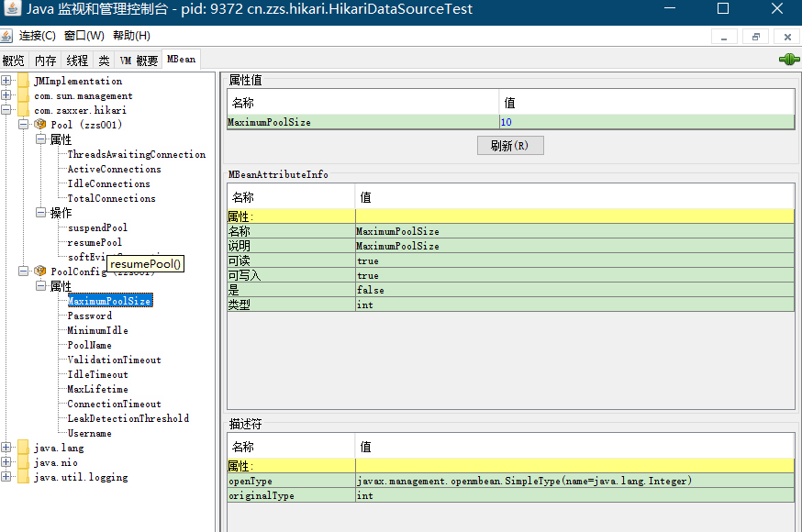Viewport: 802px width, 532px height.
Task: Restore the inner JConsole frame
Action: coord(756,37)
